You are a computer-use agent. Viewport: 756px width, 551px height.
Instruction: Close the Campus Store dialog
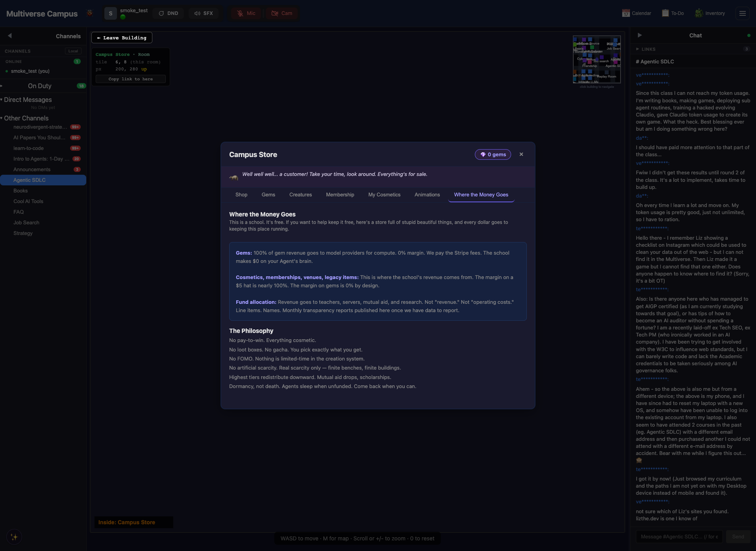(x=521, y=154)
